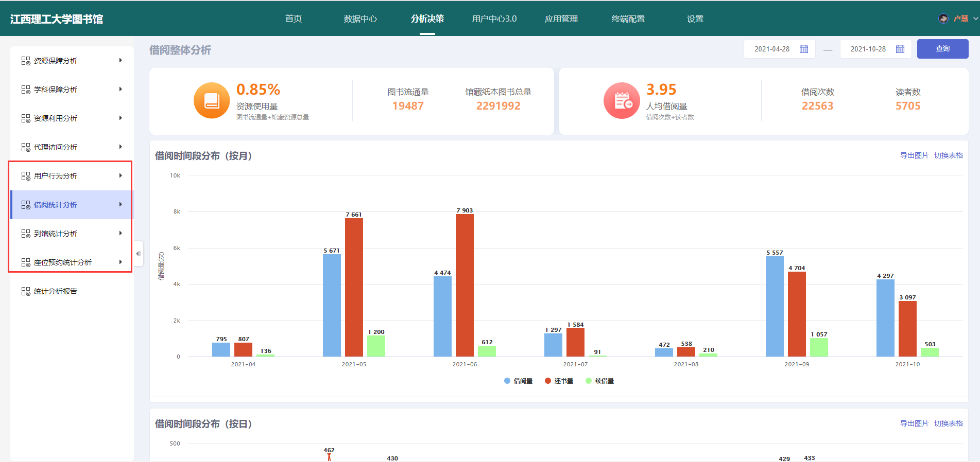
Task: Click the 2021-05 还书量 bar labeled 7 661
Action: 354,287
